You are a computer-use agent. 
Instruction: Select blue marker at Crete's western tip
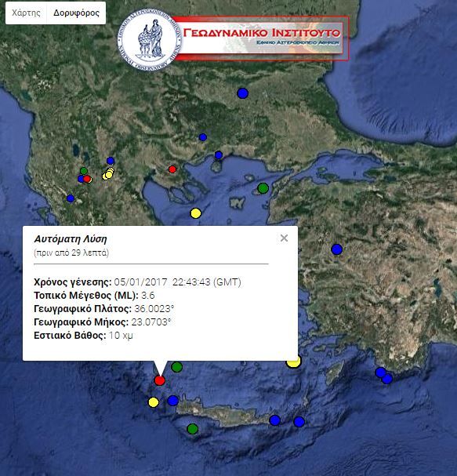click(x=172, y=401)
